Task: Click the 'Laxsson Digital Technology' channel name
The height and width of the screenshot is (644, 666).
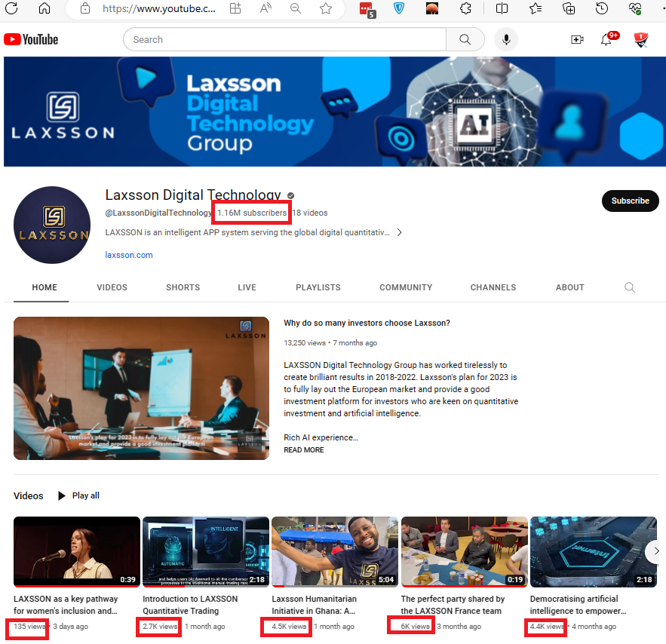Action: [x=193, y=195]
